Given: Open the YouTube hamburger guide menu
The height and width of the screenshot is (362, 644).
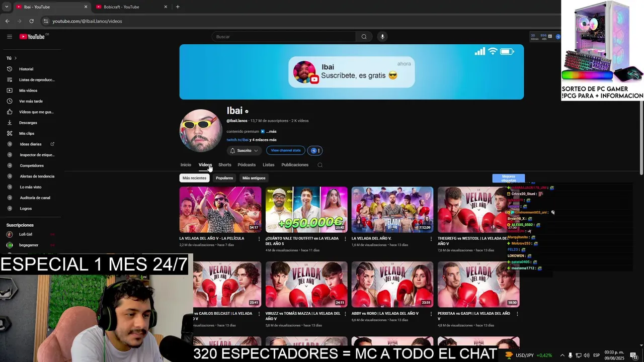Looking at the screenshot, I should (9, 37).
